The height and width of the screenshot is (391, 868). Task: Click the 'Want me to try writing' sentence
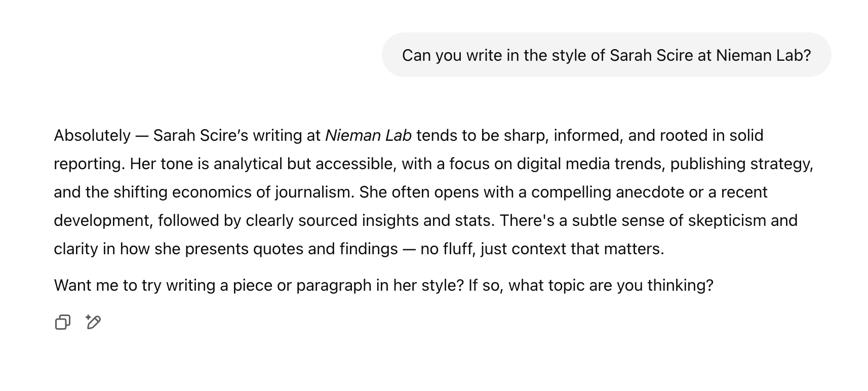pyautogui.click(x=134, y=286)
